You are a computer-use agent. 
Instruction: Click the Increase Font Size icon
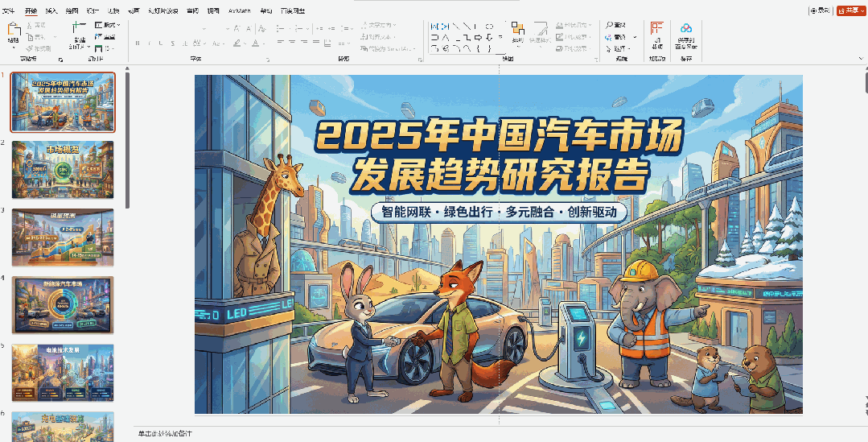(x=237, y=28)
